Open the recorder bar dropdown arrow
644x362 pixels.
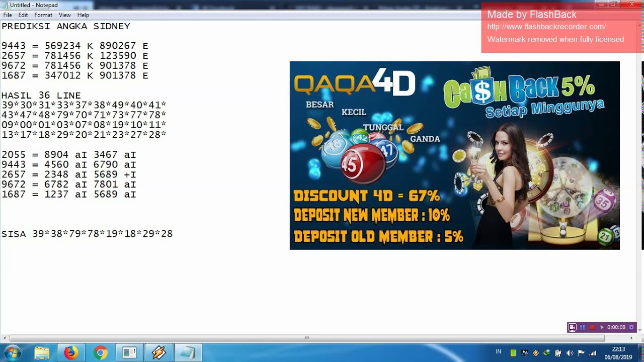(x=631, y=327)
